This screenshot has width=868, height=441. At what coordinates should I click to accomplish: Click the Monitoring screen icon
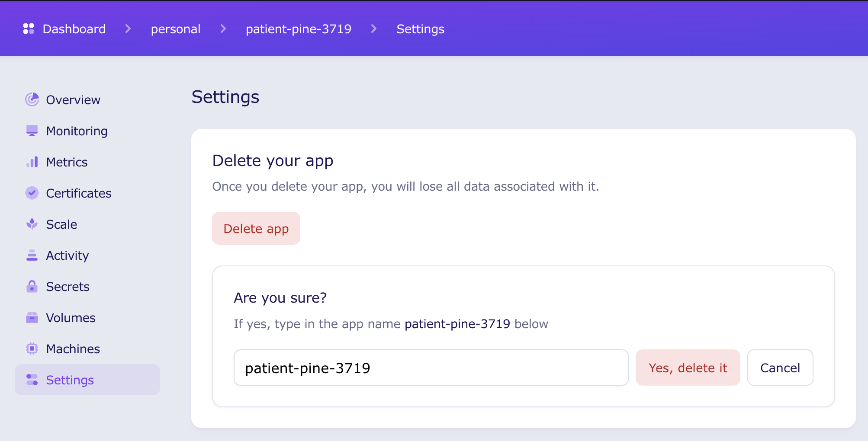tap(32, 131)
